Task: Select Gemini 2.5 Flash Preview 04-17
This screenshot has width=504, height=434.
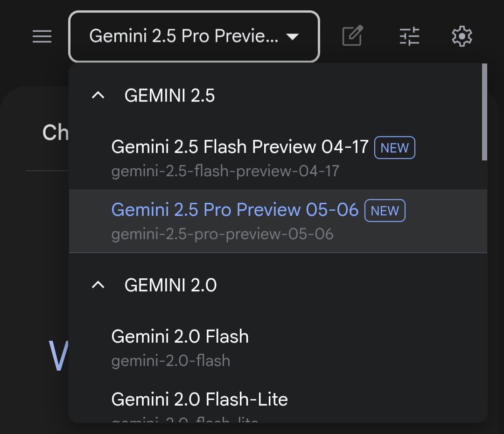Action: coord(240,147)
